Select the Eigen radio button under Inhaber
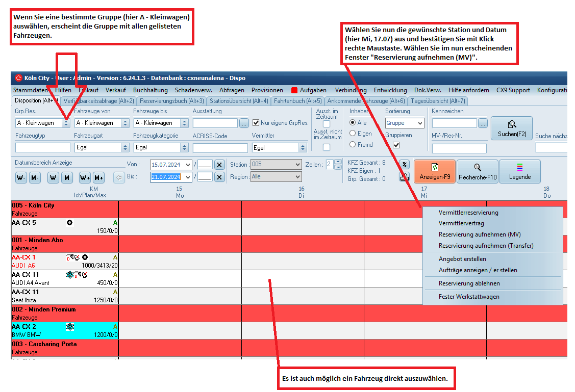Image resolution: width=575 pixels, height=392 pixels. [x=353, y=134]
